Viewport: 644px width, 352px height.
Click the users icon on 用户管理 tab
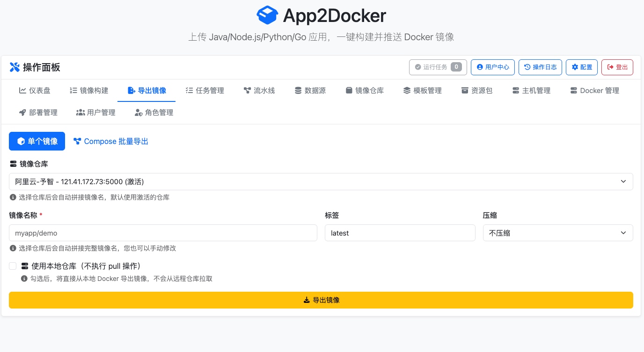pos(80,113)
